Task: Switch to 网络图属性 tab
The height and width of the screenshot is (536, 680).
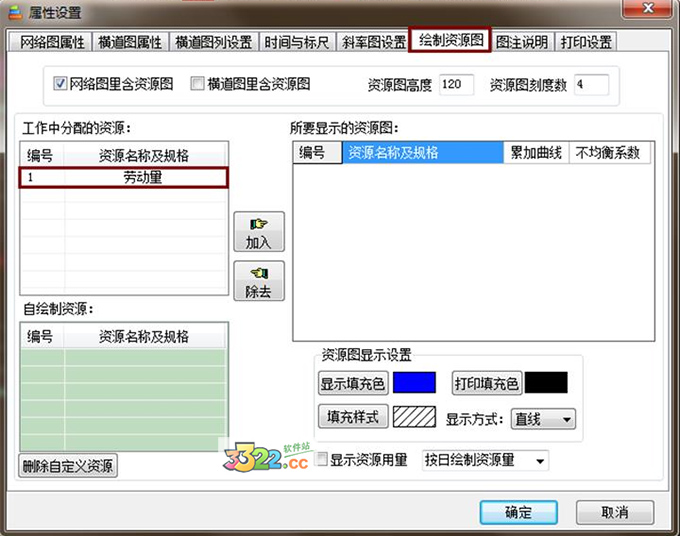Action: (x=52, y=42)
